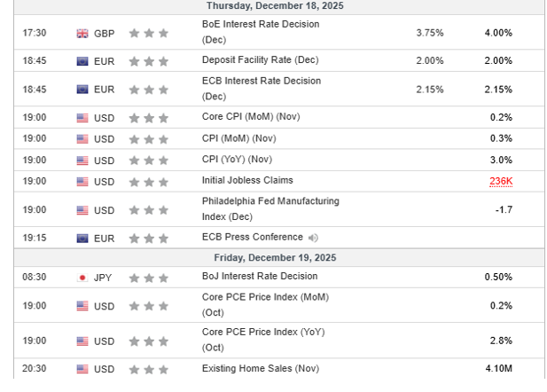
Task: Open the CPI (YoY) (Nov) event
Action: pos(237,160)
